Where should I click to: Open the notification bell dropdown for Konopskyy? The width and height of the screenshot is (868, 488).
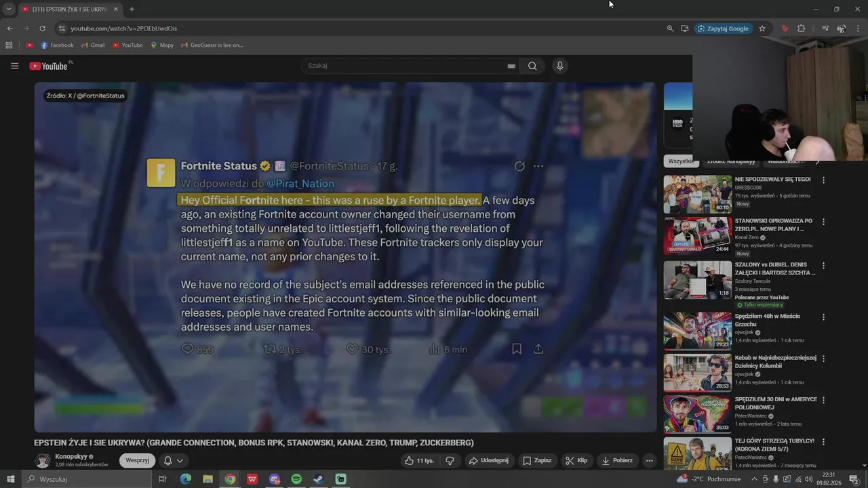pos(173,460)
